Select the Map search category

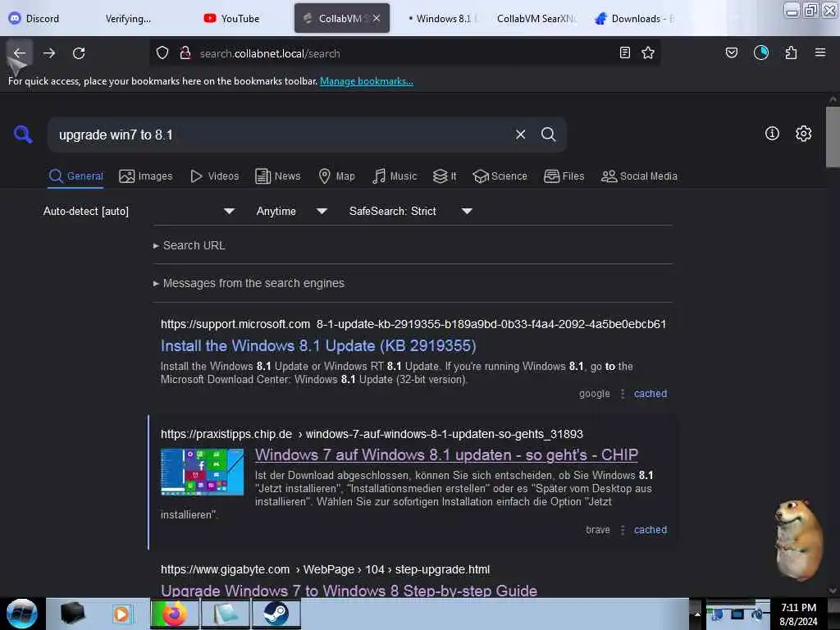336,176
